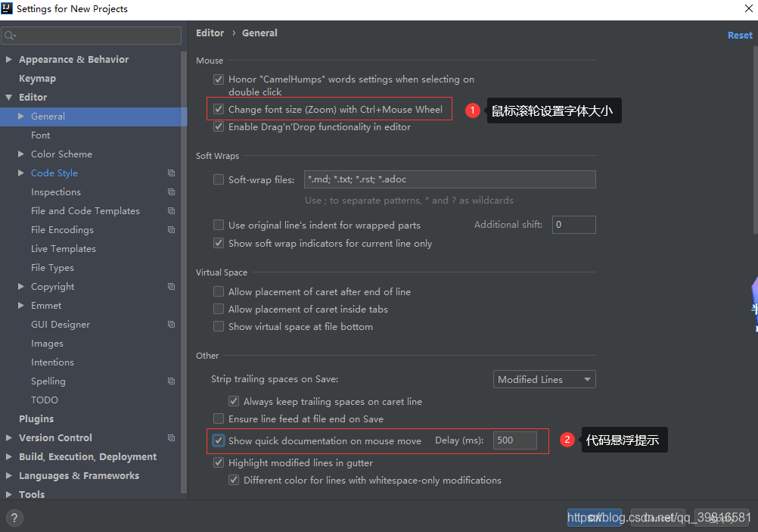
Task: Click the search magnifier icon in settings
Action: tap(10, 36)
